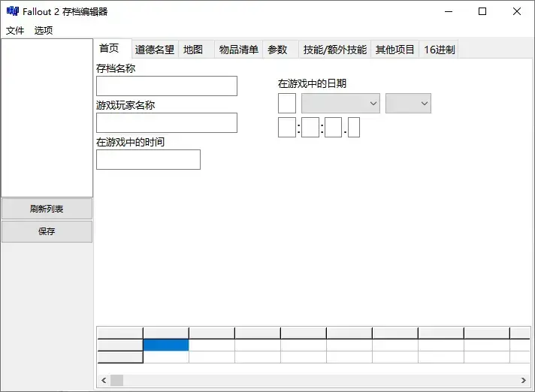Click the save list panel on the left

[47, 118]
